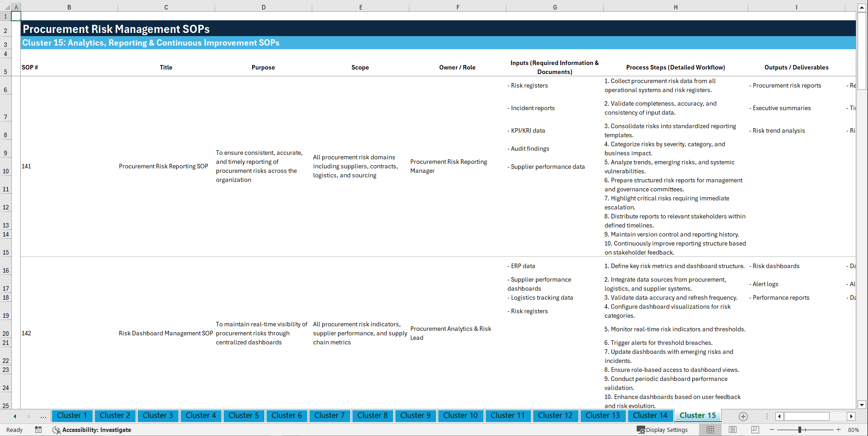Select '6. Trigger alerts for threshold breaches.' cell
Viewport: 868px width, 436px height.
pos(676,343)
